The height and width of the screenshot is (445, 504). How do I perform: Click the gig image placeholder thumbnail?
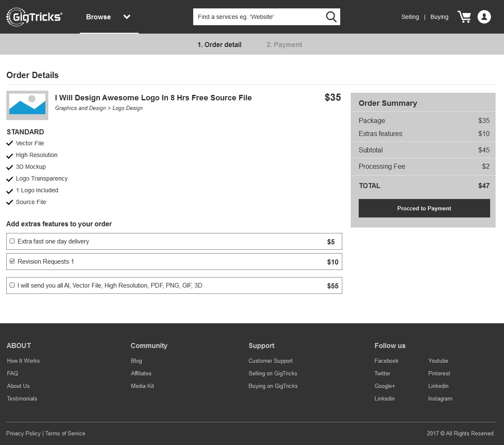click(27, 105)
